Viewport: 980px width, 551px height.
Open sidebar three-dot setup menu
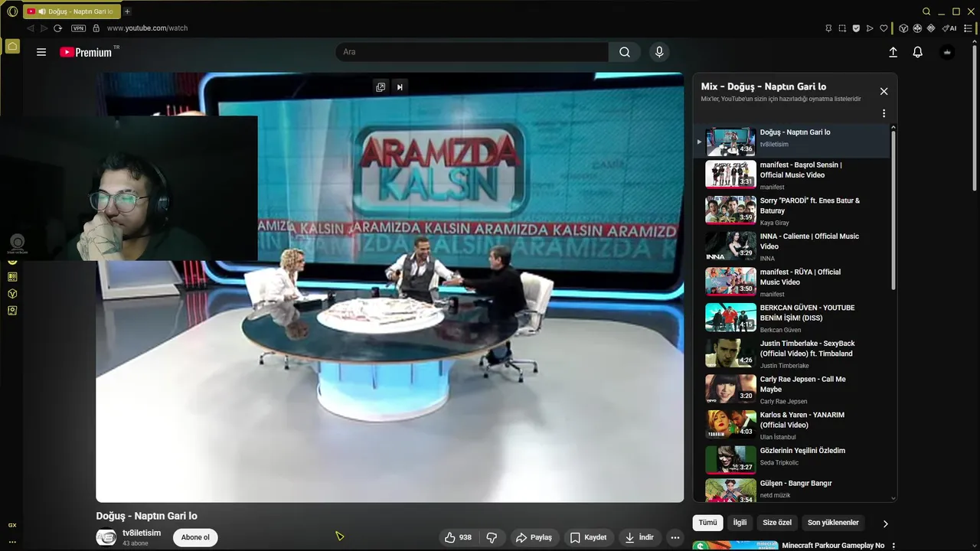point(12,542)
